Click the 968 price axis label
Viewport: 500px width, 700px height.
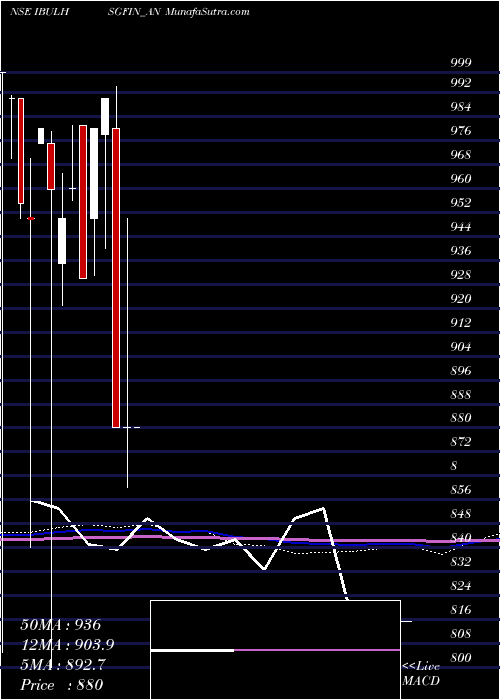tap(460, 154)
